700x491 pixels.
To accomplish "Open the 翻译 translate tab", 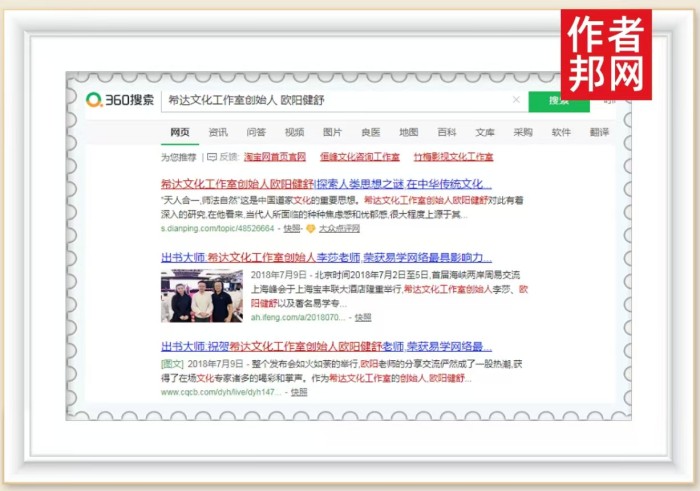I will (x=599, y=132).
